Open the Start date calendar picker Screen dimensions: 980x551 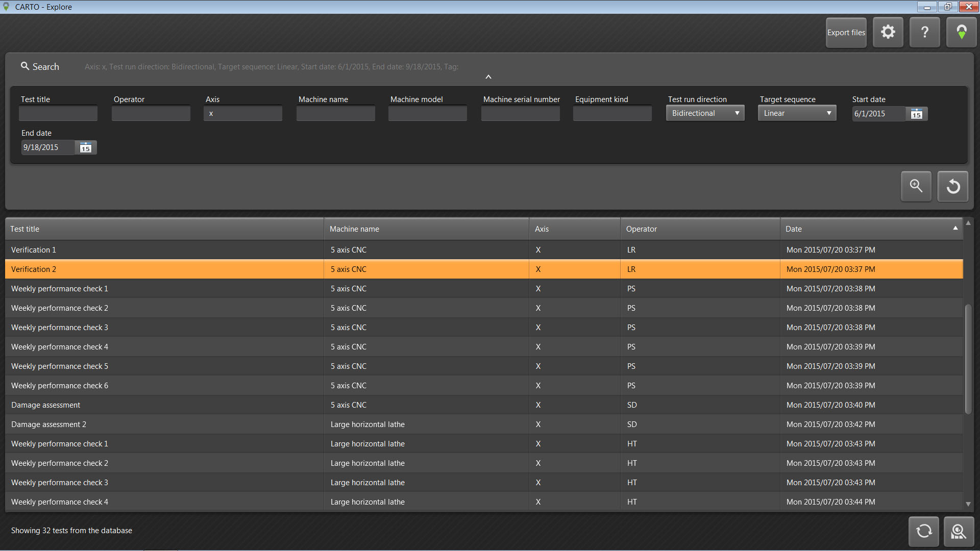(x=917, y=114)
